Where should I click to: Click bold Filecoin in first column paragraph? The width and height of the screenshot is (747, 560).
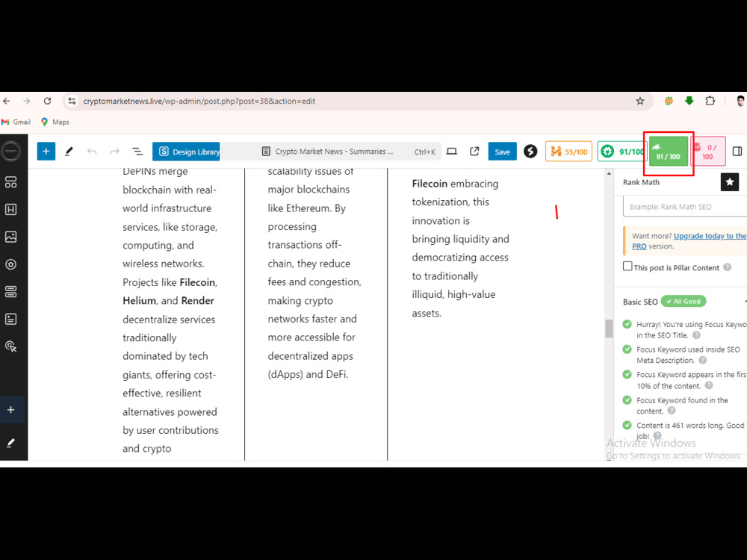point(197,282)
